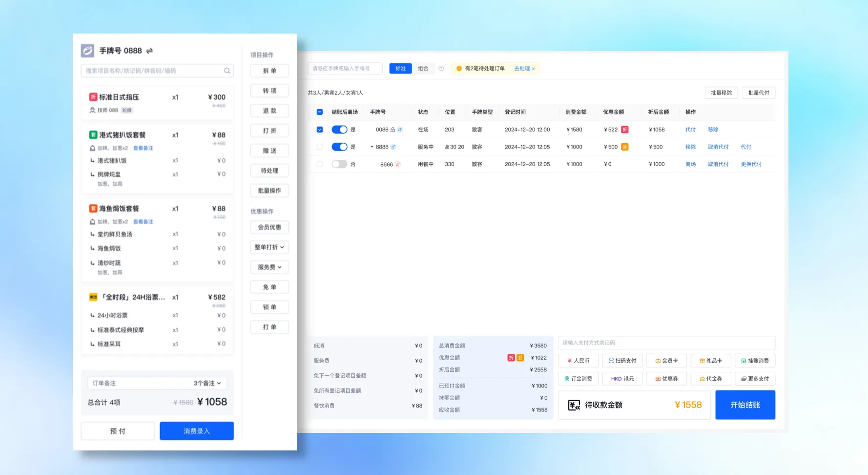Image resolution: width=868 pixels, height=475 pixels.
Task: Click the 折 discount badge beside ¥522
Action: point(625,130)
